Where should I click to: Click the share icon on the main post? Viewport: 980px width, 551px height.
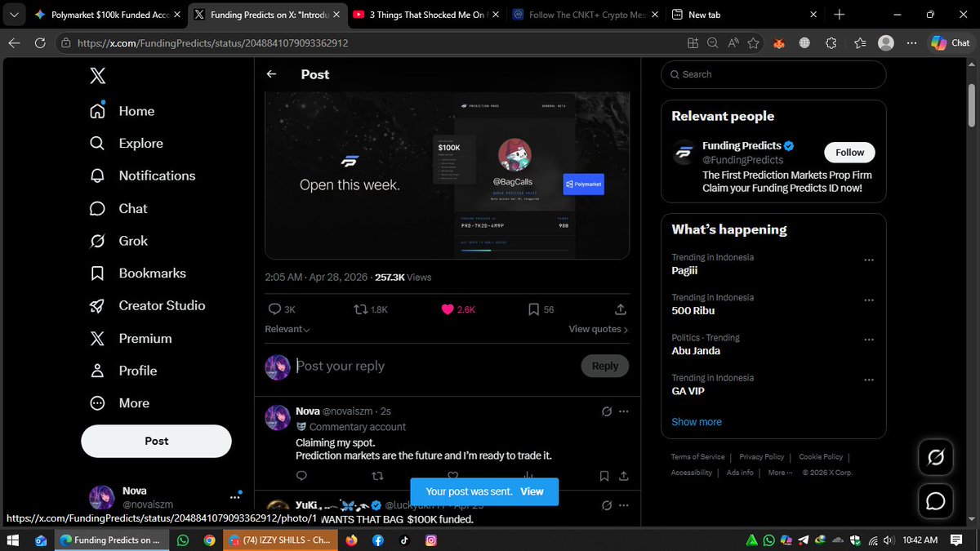coord(620,309)
